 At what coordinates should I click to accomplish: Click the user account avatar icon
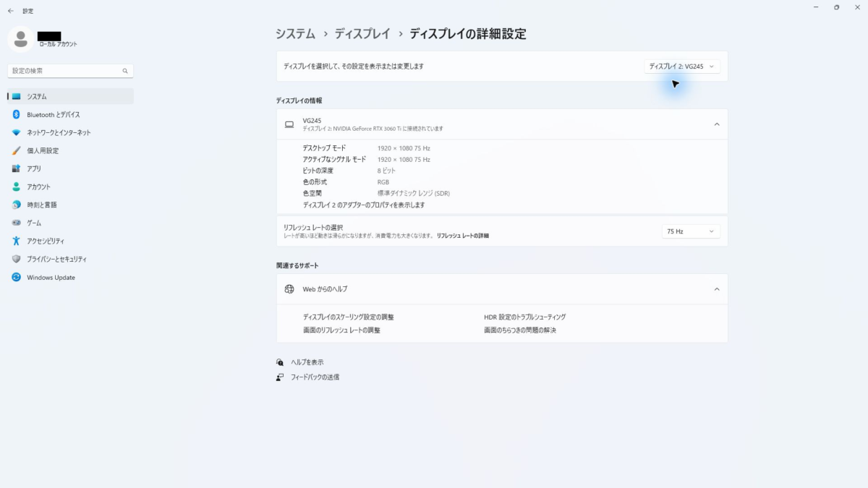coord(20,39)
